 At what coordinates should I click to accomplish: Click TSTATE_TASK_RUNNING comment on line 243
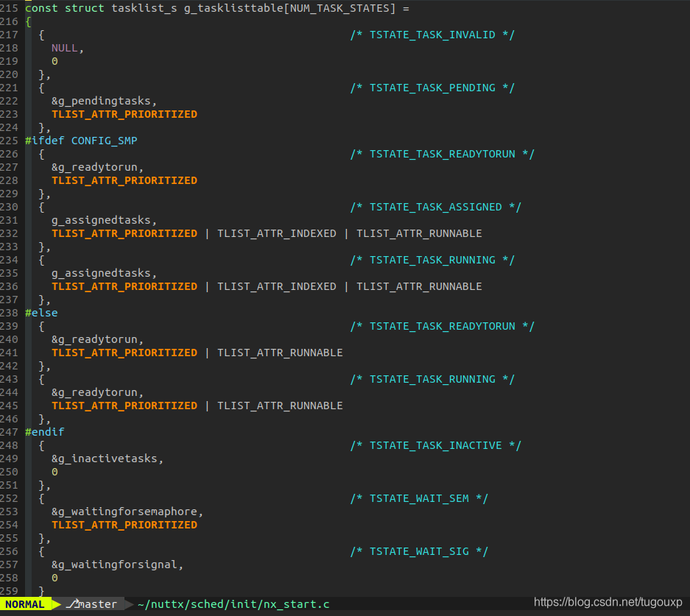coord(432,379)
